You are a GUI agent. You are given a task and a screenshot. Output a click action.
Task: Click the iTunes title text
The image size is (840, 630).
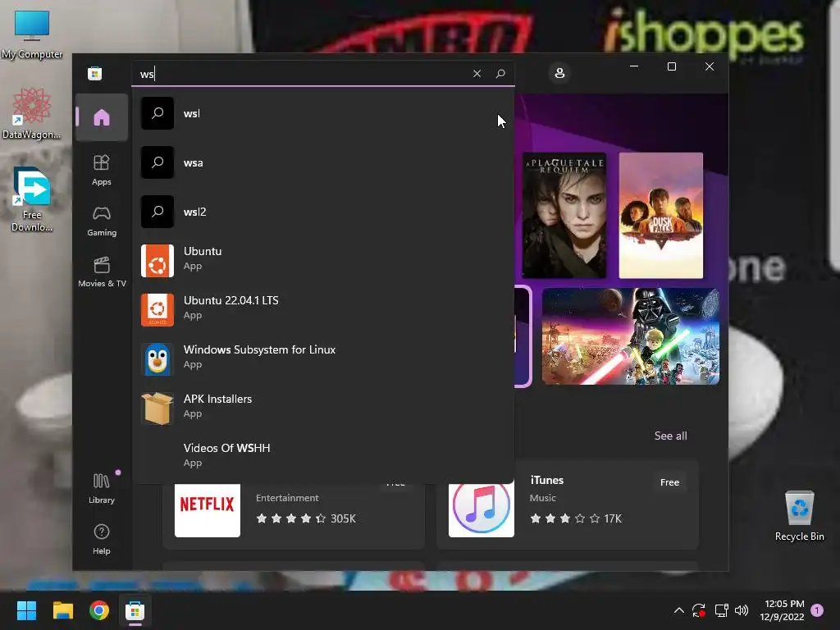(x=547, y=481)
